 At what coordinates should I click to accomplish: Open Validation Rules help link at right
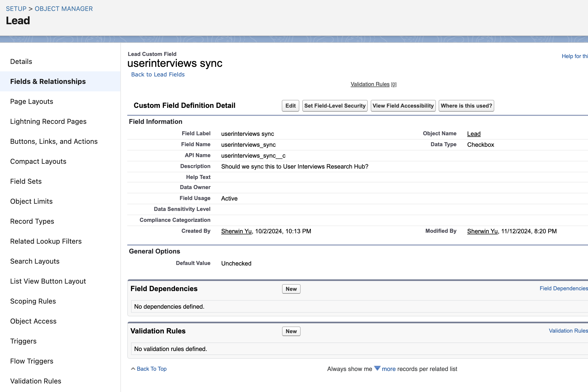tap(568, 331)
